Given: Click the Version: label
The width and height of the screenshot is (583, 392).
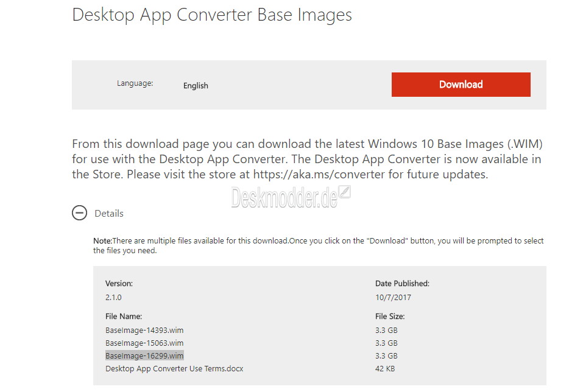Looking at the screenshot, I should tap(119, 283).
